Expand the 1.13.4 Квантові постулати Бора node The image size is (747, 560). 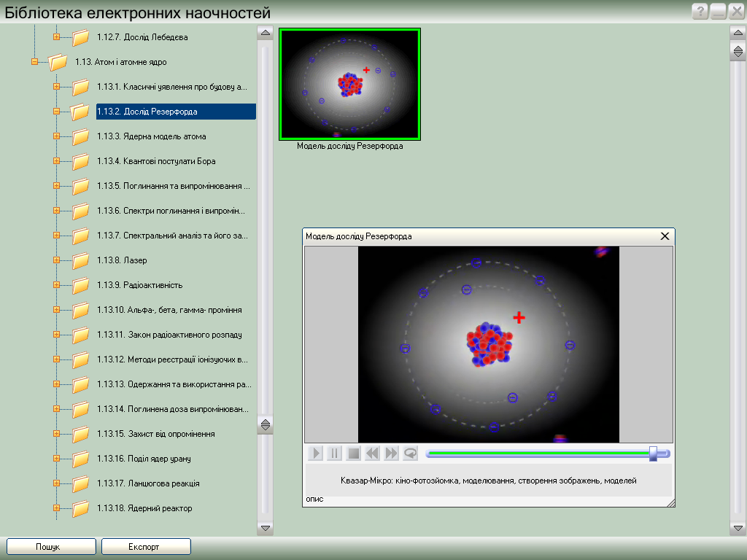pyautogui.click(x=56, y=161)
